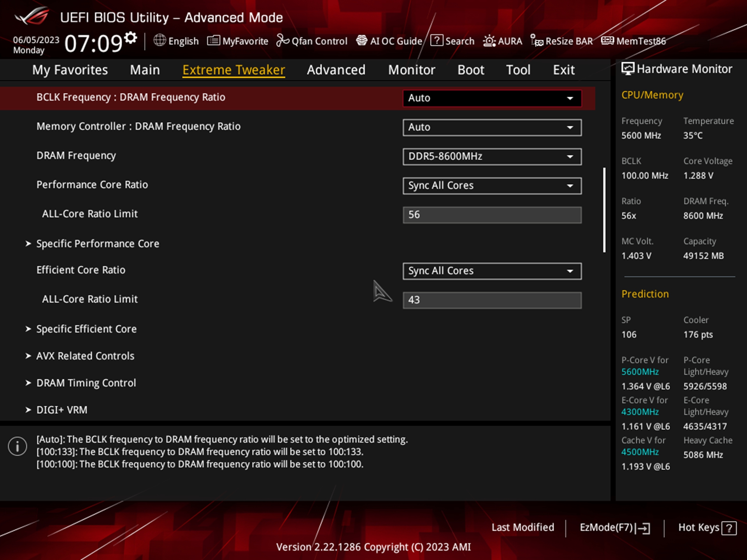Click the Efficient Core ALL-Core Ratio Limit field
Viewport: 747px width, 560px height.
[492, 300]
